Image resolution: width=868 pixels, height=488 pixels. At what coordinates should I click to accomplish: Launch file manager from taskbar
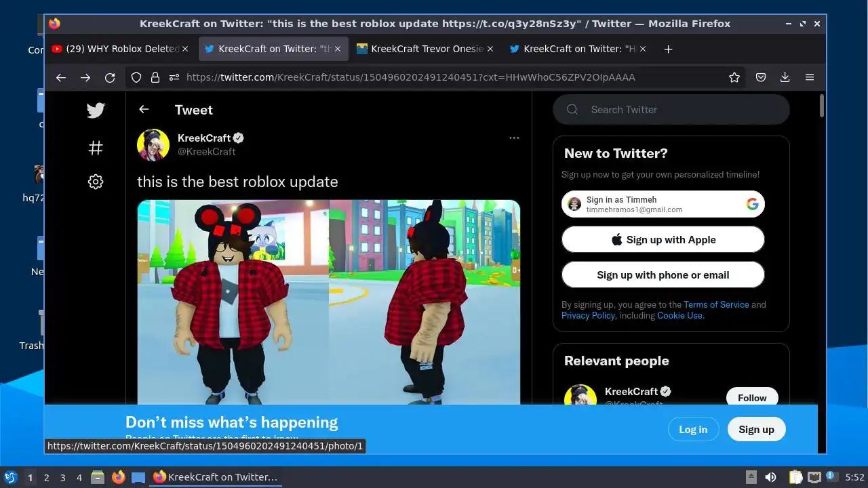tap(98, 477)
